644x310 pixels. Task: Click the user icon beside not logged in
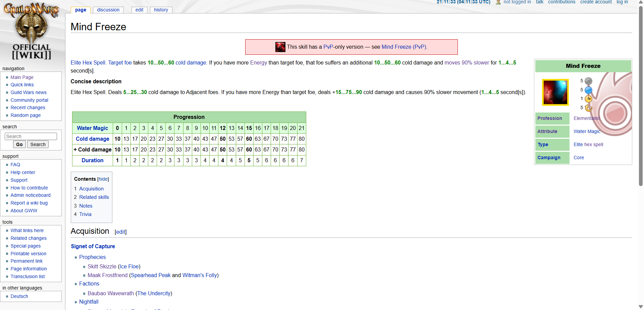(x=498, y=2)
